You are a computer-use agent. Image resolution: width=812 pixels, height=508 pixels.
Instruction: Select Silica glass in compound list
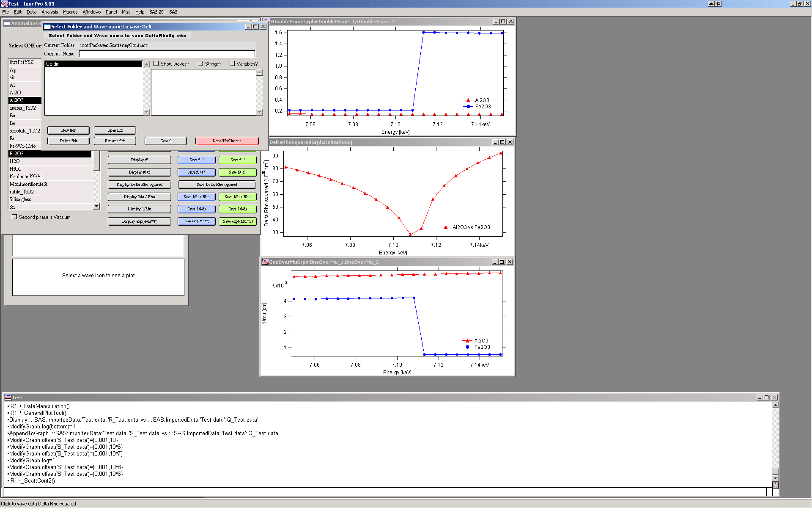coord(50,199)
